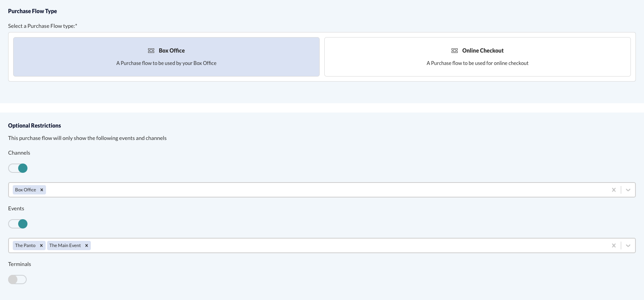
Task: Clear all selected events
Action: (x=613, y=245)
